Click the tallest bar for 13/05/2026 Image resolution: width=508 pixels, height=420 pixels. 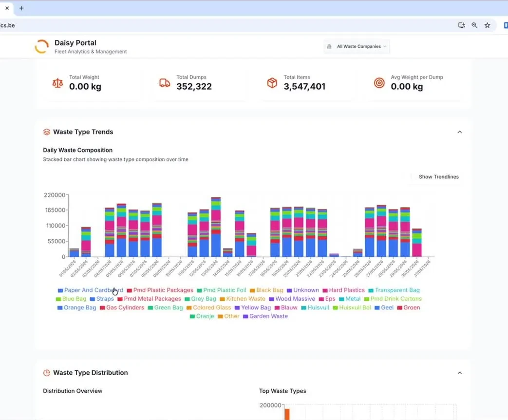(216, 227)
